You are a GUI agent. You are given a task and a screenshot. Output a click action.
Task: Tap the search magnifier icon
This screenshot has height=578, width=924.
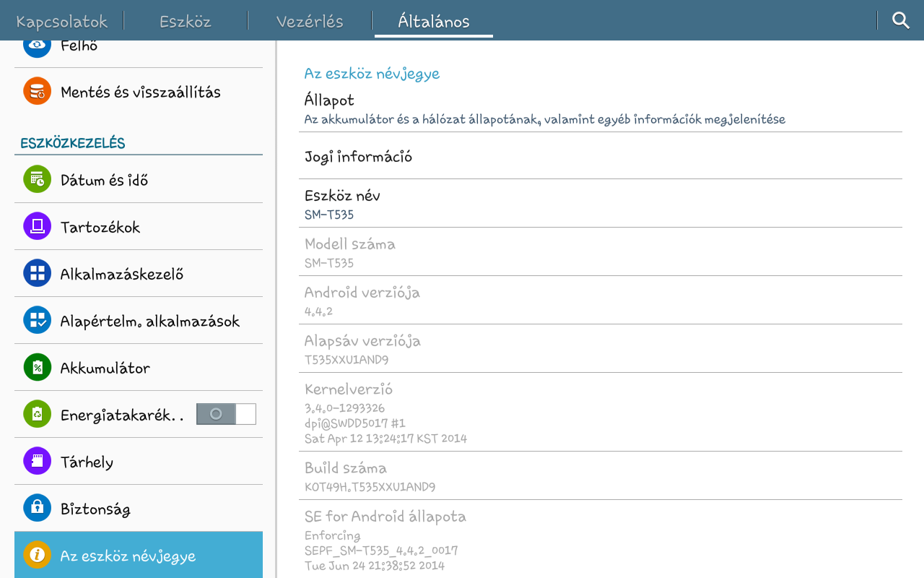point(900,20)
